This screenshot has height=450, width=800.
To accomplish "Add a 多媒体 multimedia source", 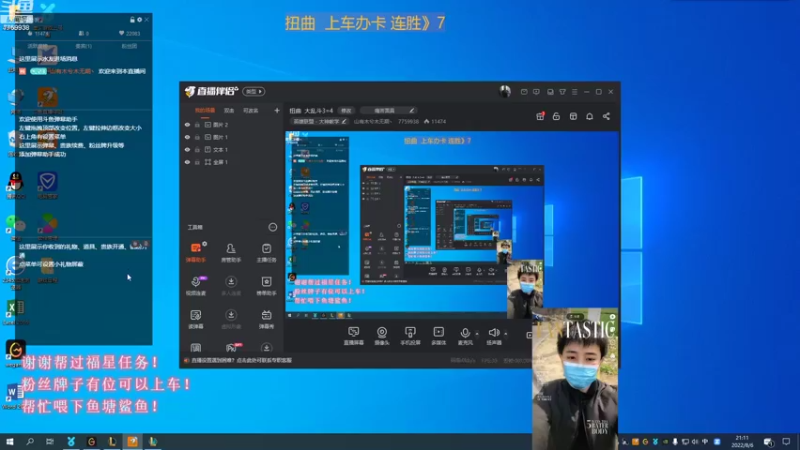I will click(x=439, y=336).
